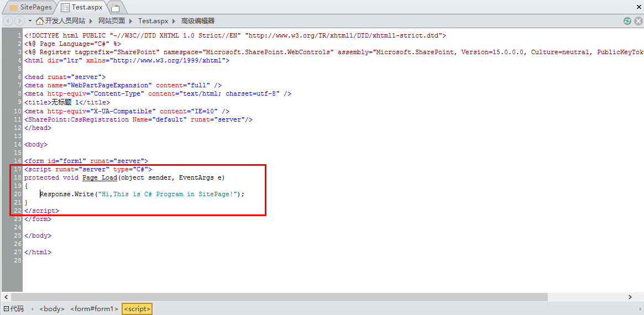
Task: Select <form#form1> in tag selector
Action: 95,309
